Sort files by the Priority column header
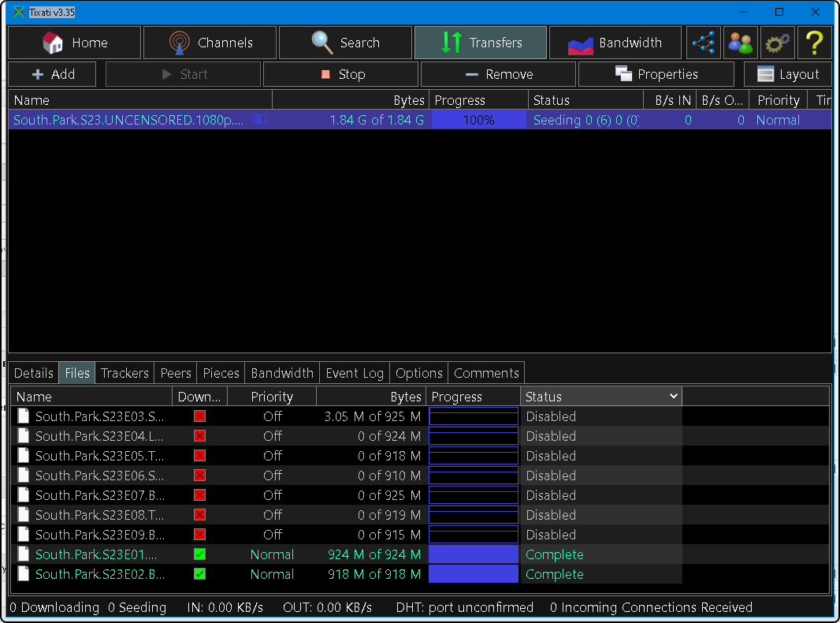840x623 pixels. pyautogui.click(x=272, y=397)
